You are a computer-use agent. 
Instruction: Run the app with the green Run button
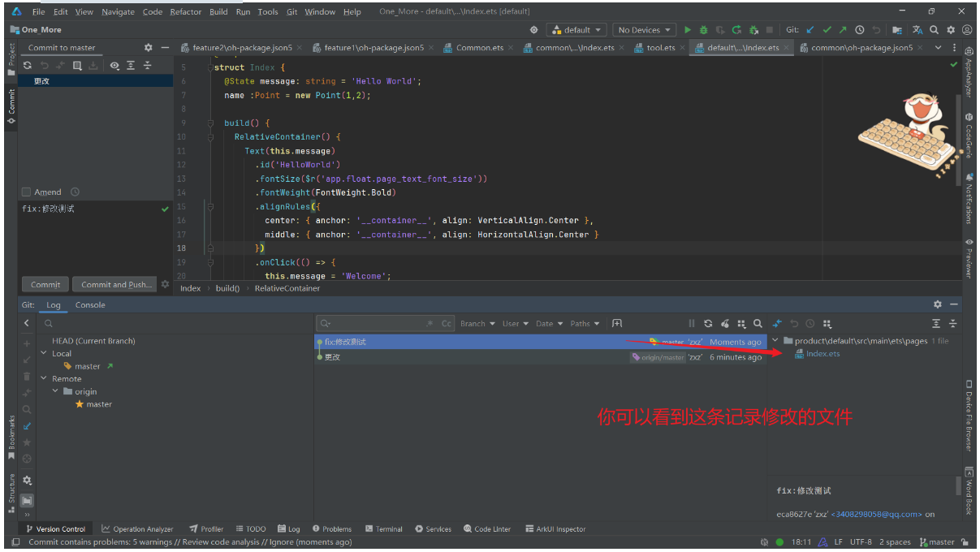click(686, 29)
